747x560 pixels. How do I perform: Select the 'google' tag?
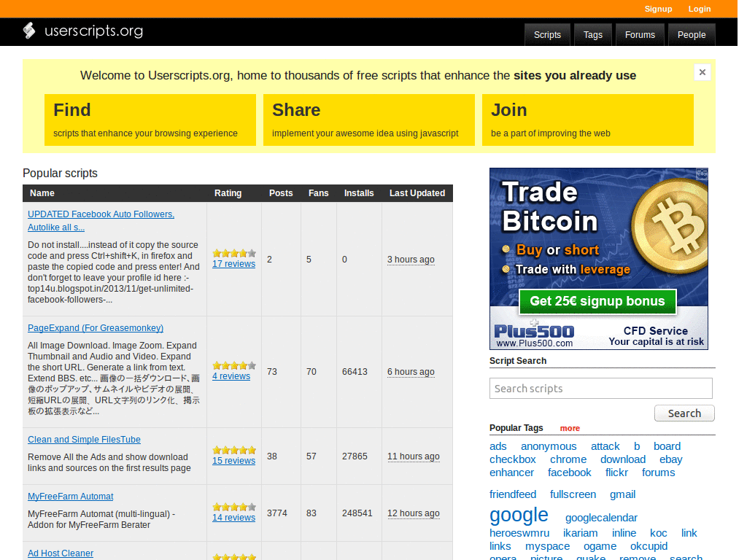[519, 516]
